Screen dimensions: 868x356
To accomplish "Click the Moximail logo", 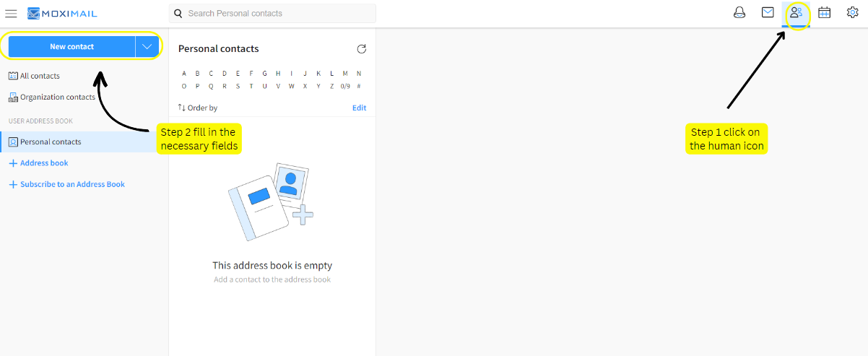I will (x=62, y=13).
